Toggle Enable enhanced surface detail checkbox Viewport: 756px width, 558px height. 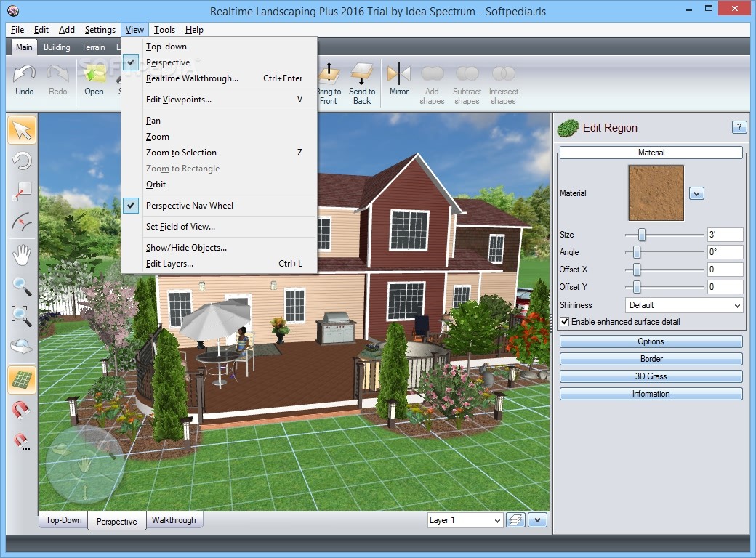565,321
